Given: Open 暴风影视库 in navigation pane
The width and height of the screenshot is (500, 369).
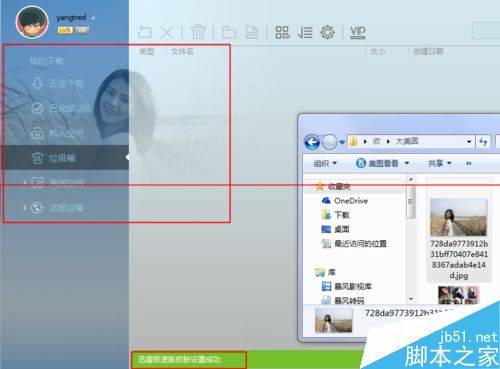Looking at the screenshot, I should [x=353, y=287].
